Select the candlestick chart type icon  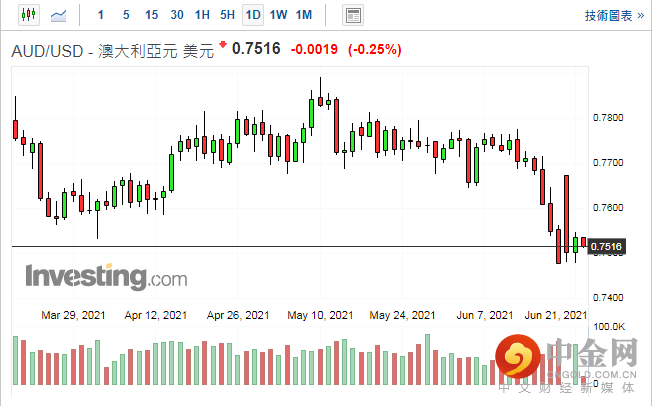pyautogui.click(x=29, y=15)
